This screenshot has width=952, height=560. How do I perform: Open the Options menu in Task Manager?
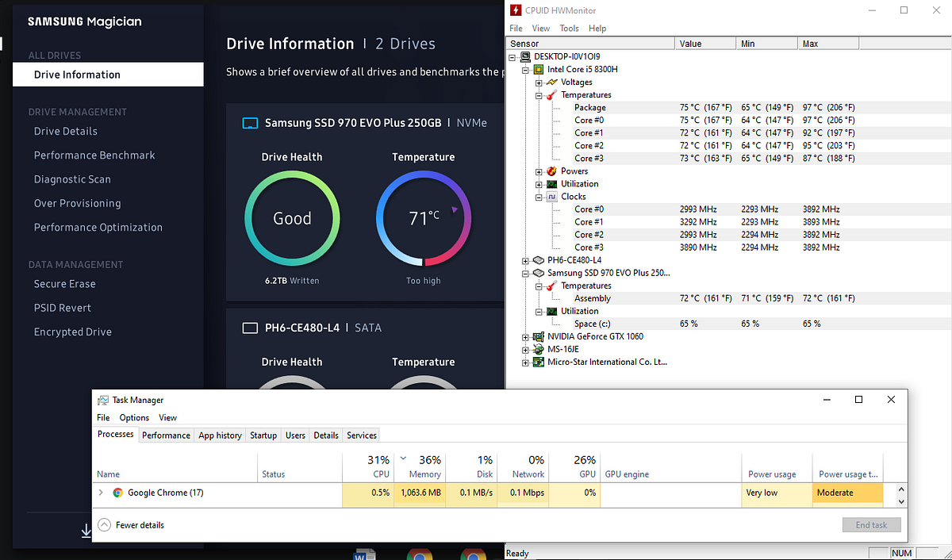(x=134, y=417)
